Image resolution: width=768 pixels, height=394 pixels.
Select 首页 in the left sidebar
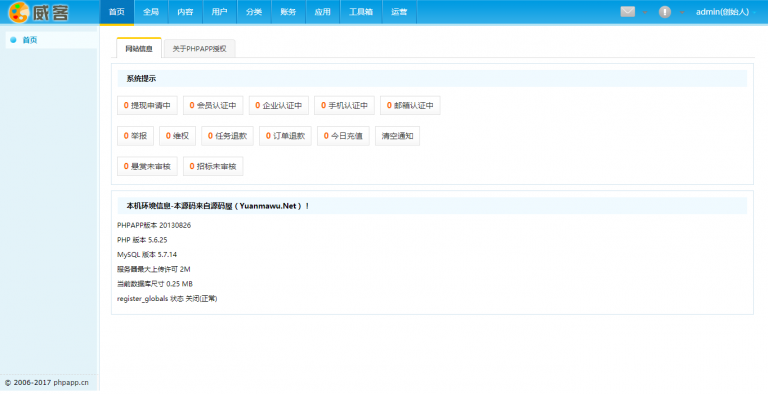[51, 40]
